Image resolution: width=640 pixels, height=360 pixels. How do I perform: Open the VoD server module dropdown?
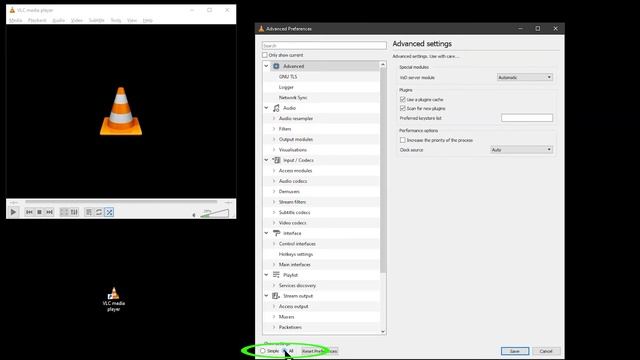(525, 77)
